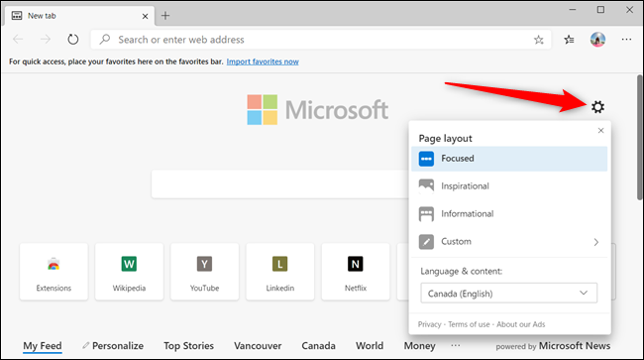This screenshot has width=644, height=360.
Task: Click the Informational layout grid icon
Action: [x=426, y=213]
